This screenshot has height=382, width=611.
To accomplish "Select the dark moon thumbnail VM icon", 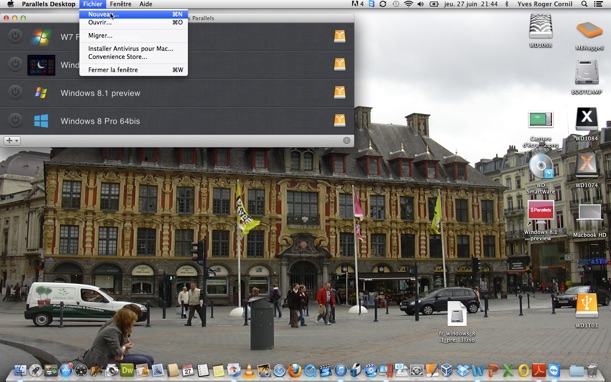I will coord(41,65).
